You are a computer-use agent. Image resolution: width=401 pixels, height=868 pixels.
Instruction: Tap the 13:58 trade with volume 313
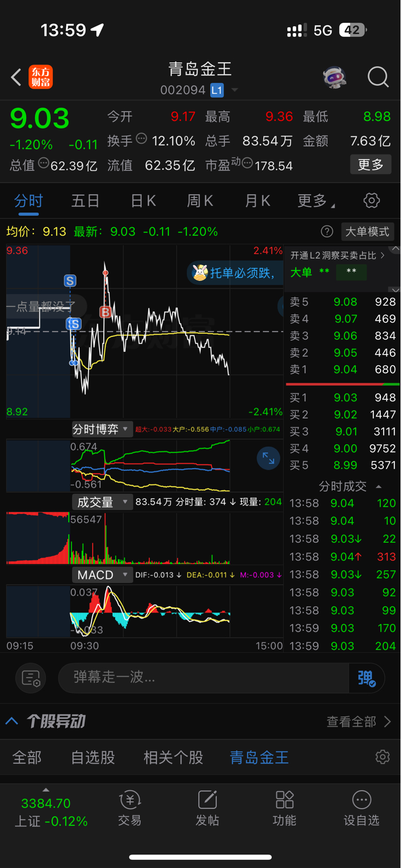point(343,557)
